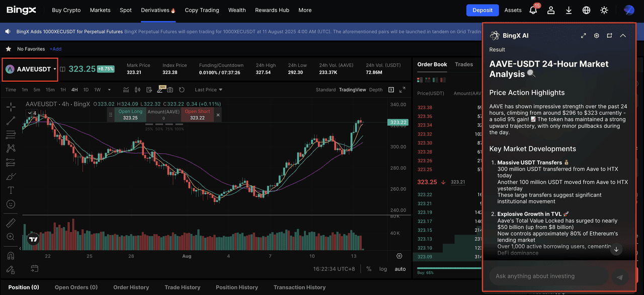Open the chart scale settings gear
The width and height of the screenshot is (644, 295).
click(399, 256)
